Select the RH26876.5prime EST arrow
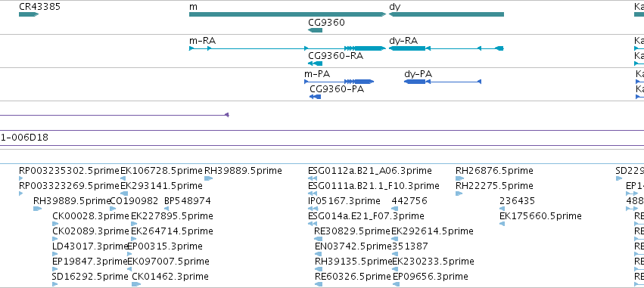644x288 pixels. 459,178
